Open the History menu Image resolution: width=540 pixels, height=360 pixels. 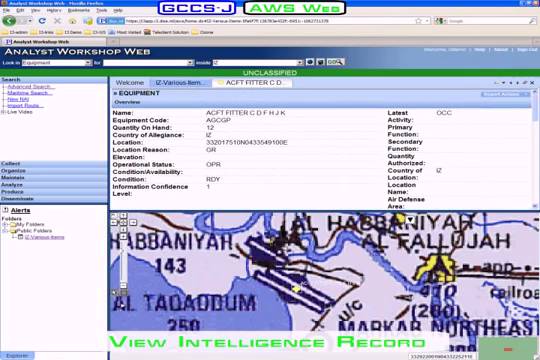tap(54, 10)
